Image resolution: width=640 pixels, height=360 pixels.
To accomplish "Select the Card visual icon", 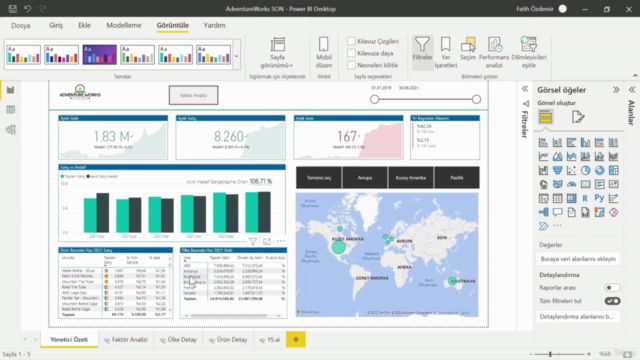I will (x=585, y=184).
